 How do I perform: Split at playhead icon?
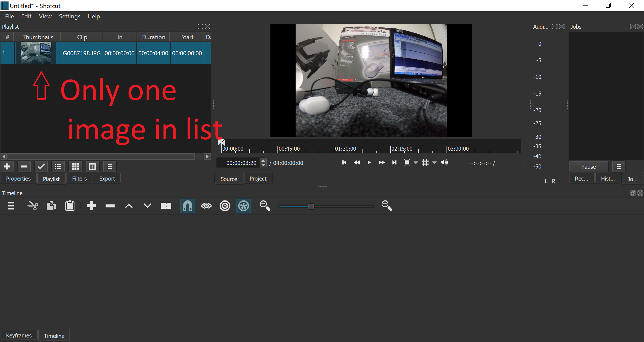(x=166, y=206)
